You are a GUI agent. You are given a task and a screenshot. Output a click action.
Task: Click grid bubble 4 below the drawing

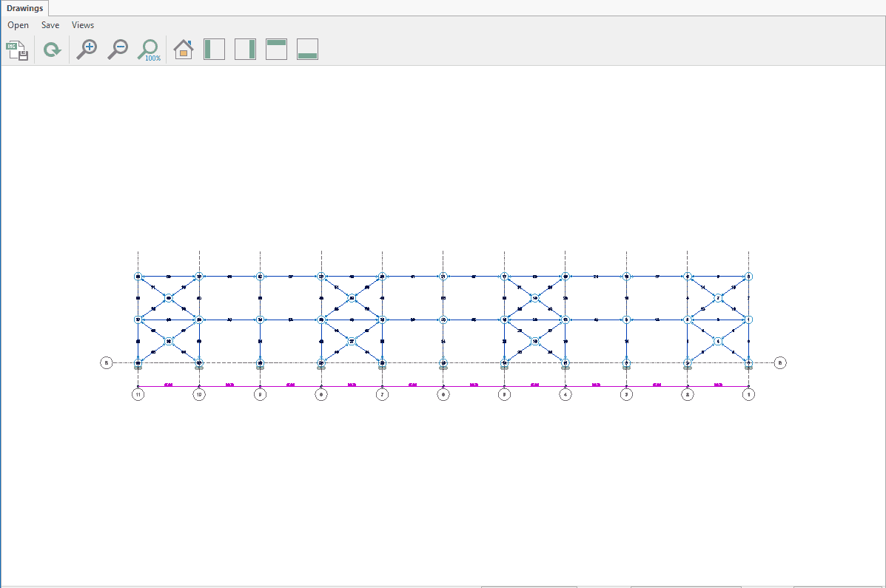[x=566, y=395]
